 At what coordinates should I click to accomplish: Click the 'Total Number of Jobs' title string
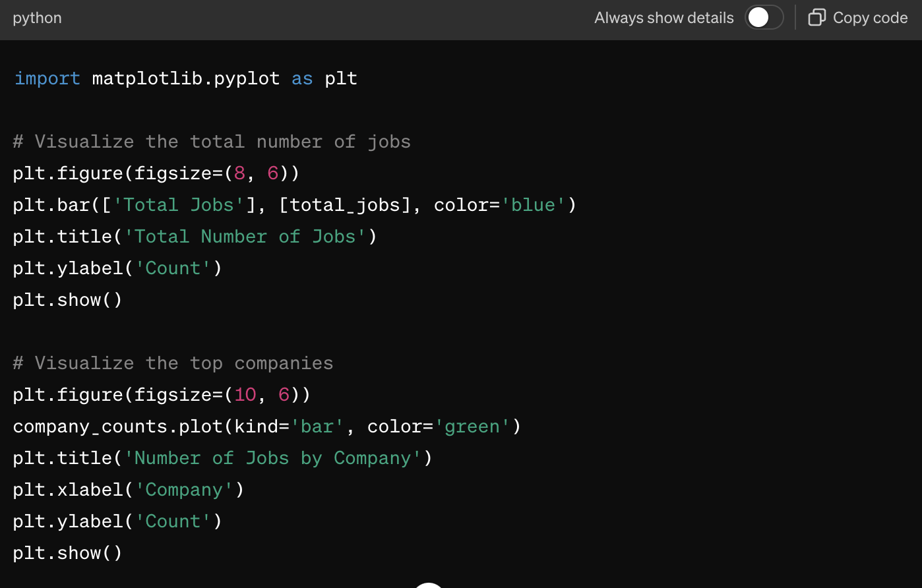245,237
